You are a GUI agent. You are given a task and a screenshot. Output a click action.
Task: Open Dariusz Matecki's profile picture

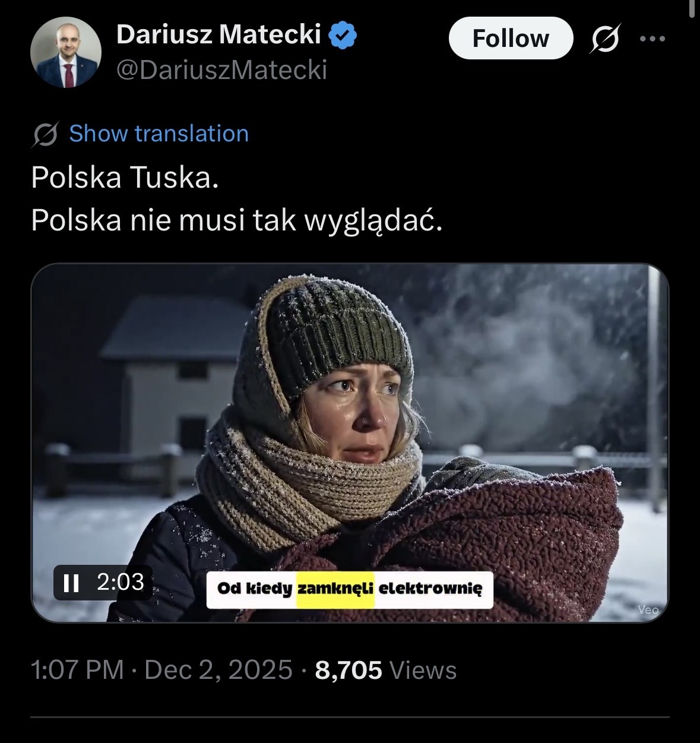tap(57, 52)
